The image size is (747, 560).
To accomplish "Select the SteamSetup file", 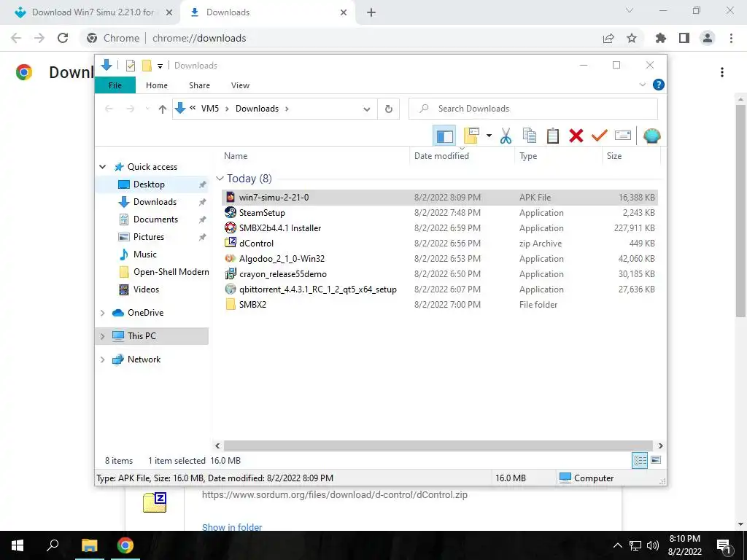I will click(439, 213).
